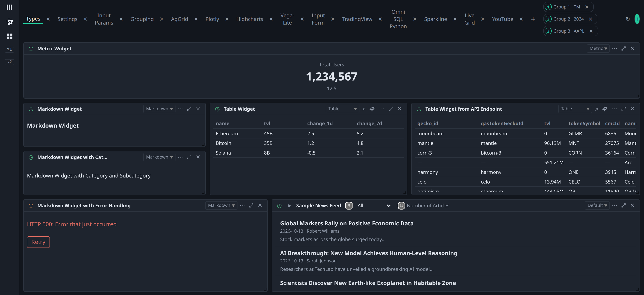The height and width of the screenshot is (295, 644).
Task: Open the Metric Widget more options menu
Action: coord(614,48)
